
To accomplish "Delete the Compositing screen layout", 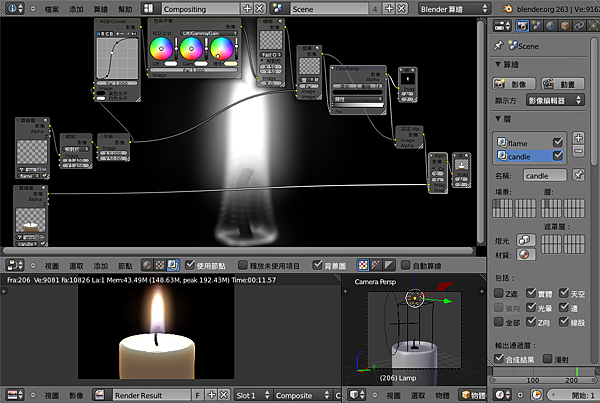I will coord(260,8).
